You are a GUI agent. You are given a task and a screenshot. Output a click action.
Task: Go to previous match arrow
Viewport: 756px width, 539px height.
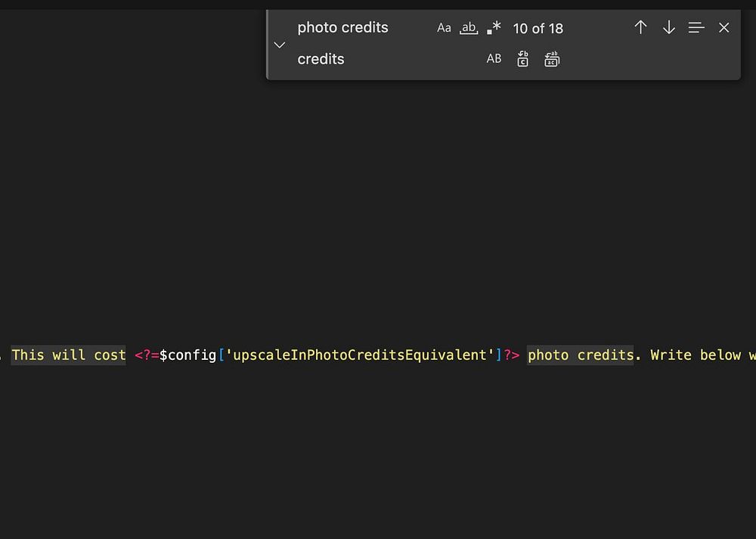(x=640, y=27)
